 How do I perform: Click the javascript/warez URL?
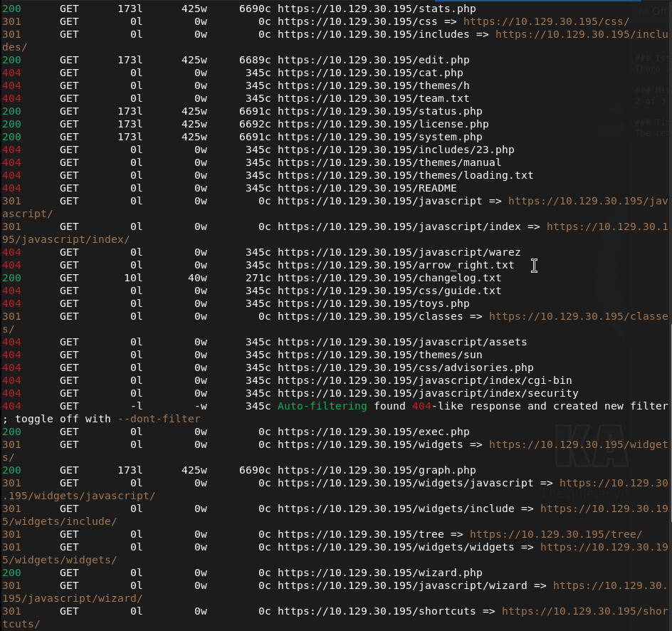coord(399,253)
